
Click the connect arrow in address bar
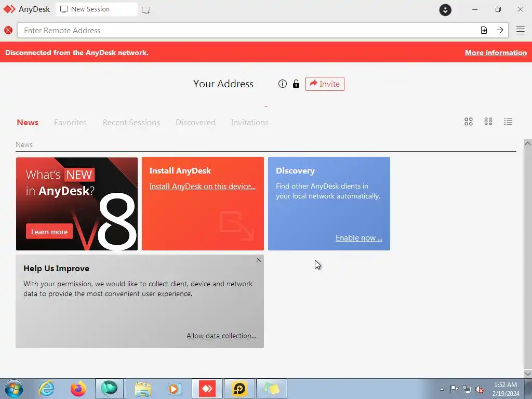click(x=500, y=30)
